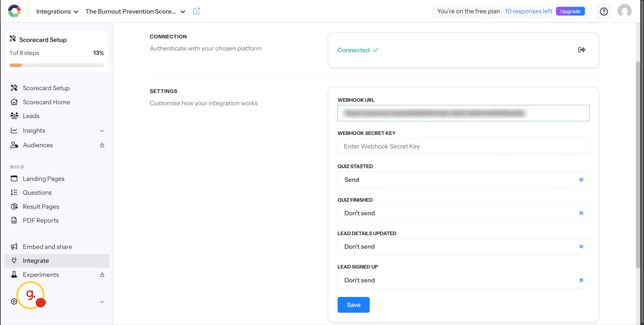Open scorecard in new tab icon
The image size is (644, 325).
pos(196,11)
